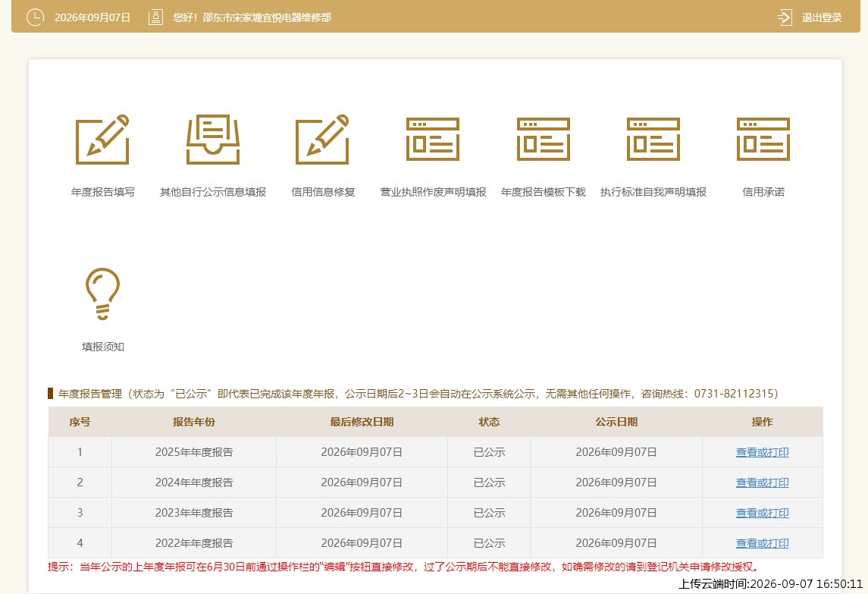This screenshot has width=868, height=594.
Task: View or print the 2024年年度报告
Action: coord(763,482)
